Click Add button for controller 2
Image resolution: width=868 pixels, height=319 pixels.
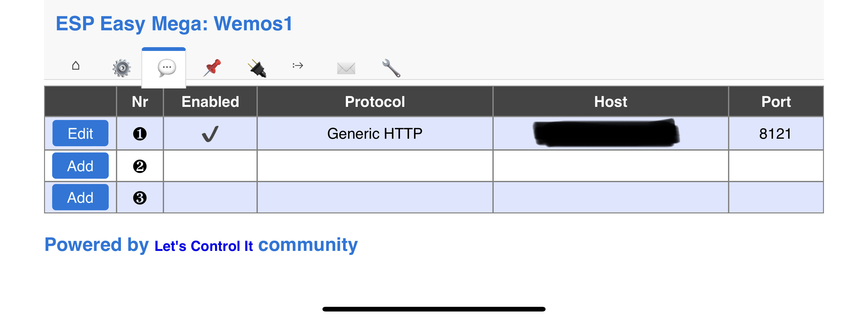pos(80,166)
